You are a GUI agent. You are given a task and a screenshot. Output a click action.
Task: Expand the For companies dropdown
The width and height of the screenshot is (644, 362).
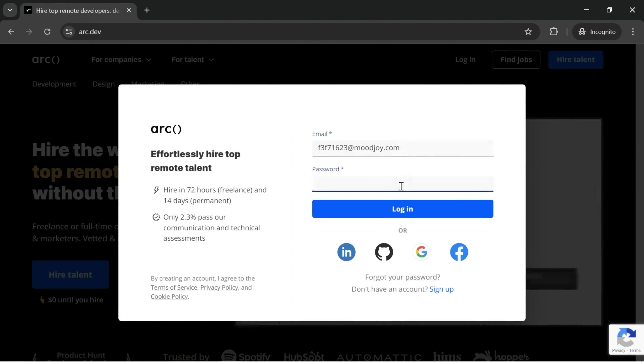(120, 59)
